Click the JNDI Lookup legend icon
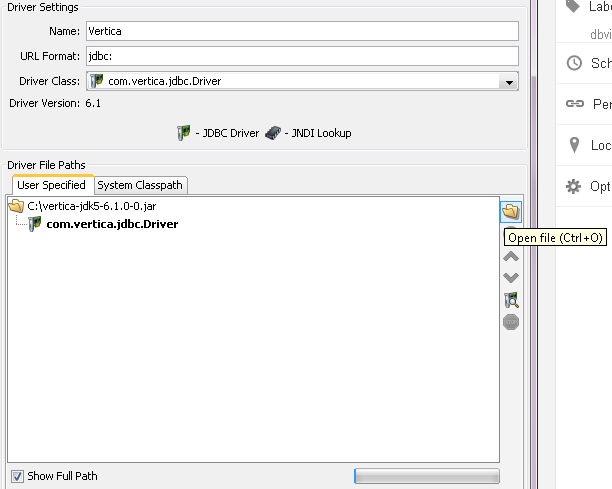 coord(273,133)
